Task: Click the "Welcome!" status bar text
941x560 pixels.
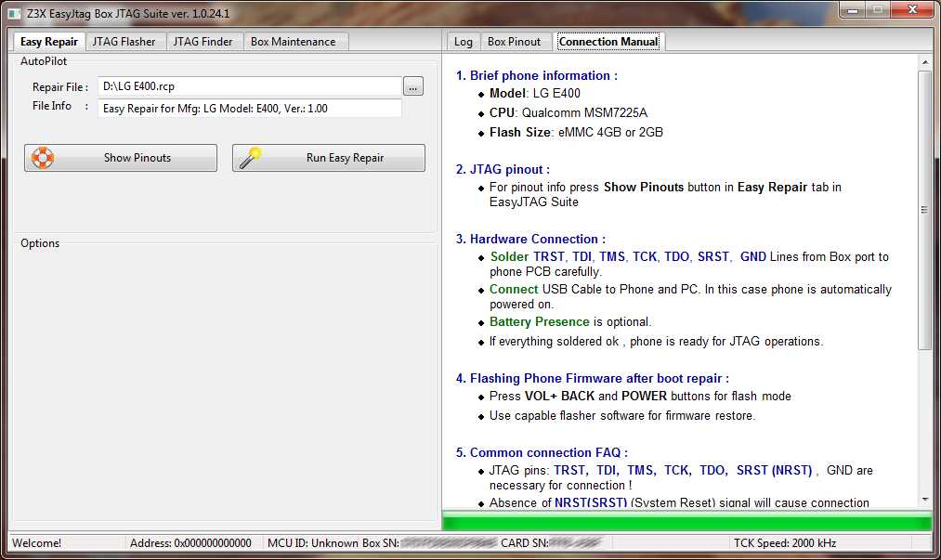Action: click(36, 543)
